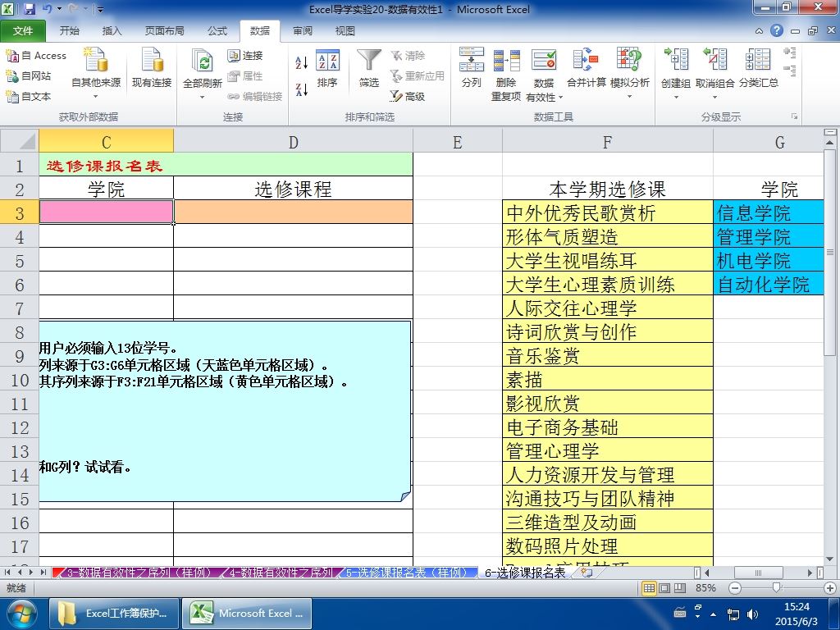840x630 pixels.
Task: Click the Refresh All (全部刷新) icon
Action: pos(202,62)
